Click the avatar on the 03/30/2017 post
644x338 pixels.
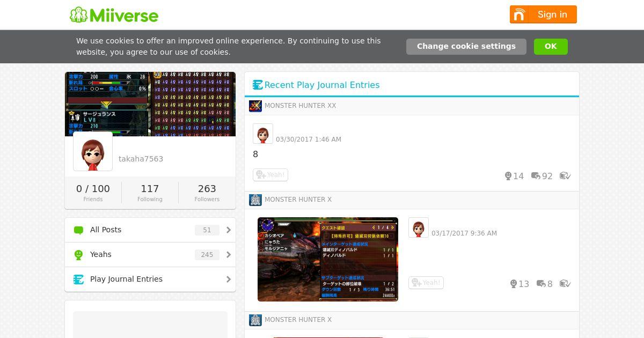[x=263, y=134]
